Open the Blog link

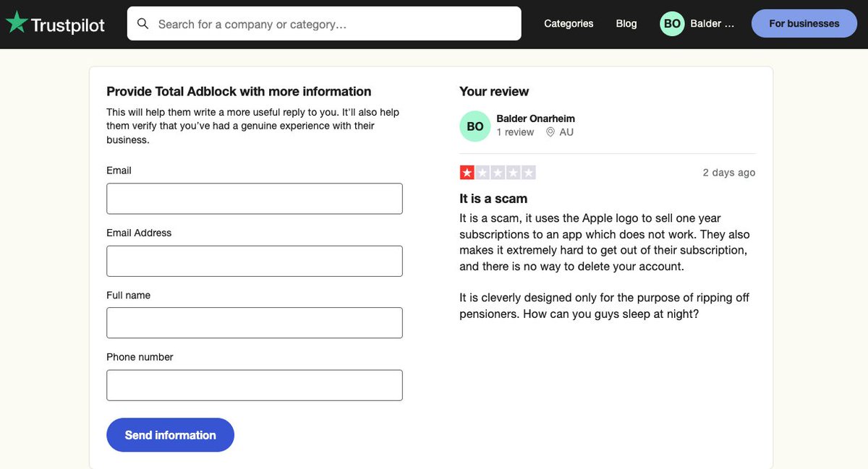[626, 24]
